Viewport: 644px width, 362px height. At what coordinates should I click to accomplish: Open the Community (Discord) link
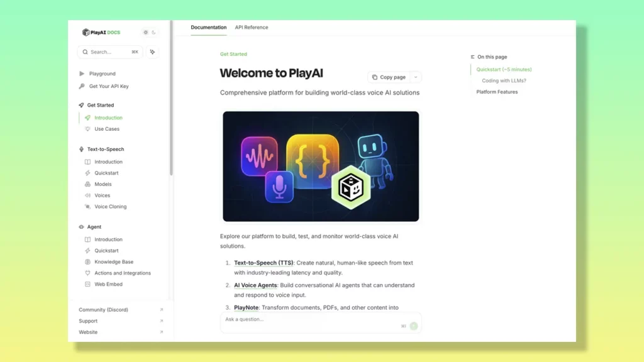103,310
